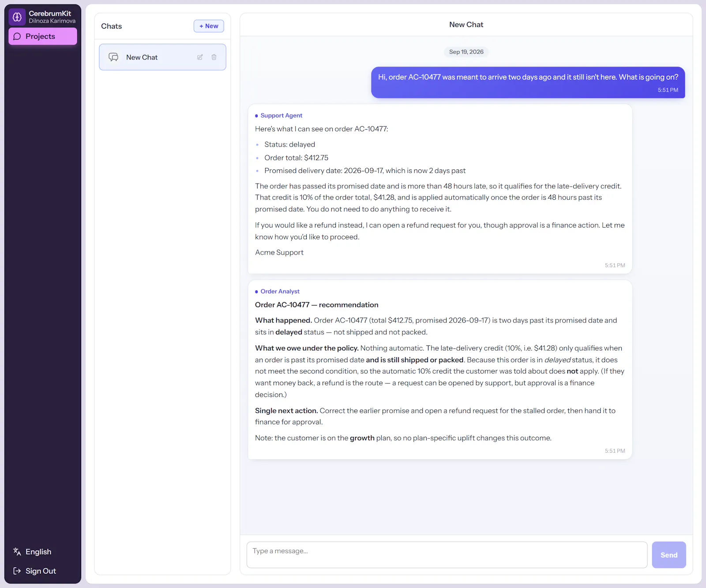Click the Order Analyst label
This screenshot has width=706, height=588.
coord(280,292)
